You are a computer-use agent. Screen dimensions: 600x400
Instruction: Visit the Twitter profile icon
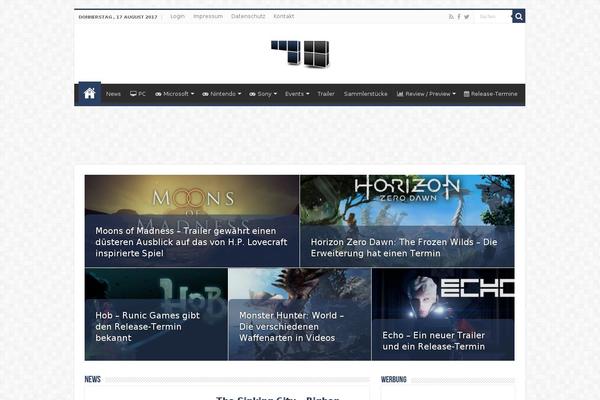coord(466,17)
